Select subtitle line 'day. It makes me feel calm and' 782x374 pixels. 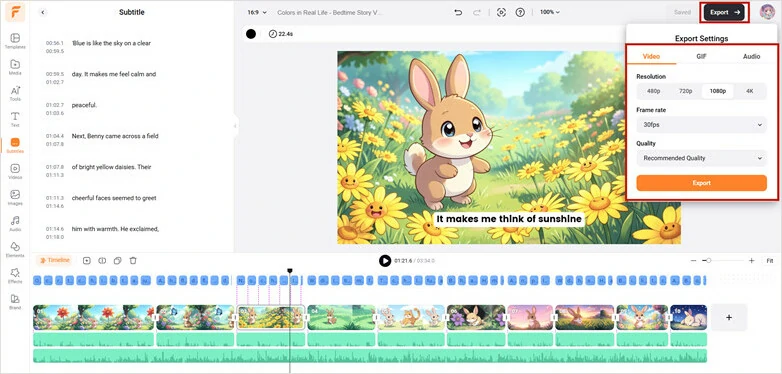[114, 74]
